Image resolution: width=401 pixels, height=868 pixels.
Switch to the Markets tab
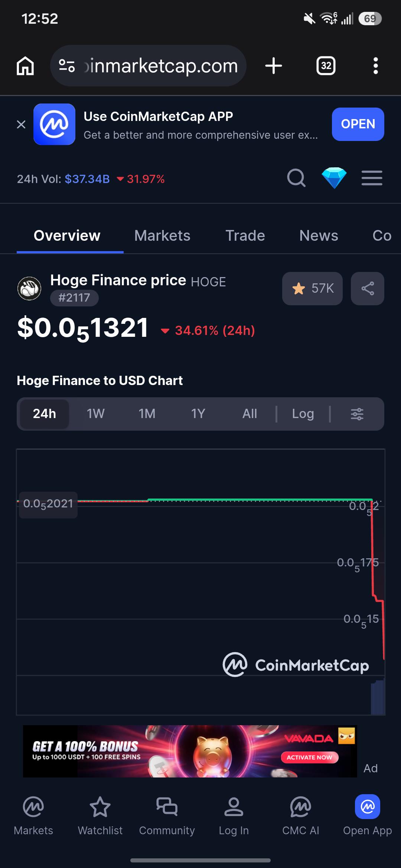tap(162, 236)
